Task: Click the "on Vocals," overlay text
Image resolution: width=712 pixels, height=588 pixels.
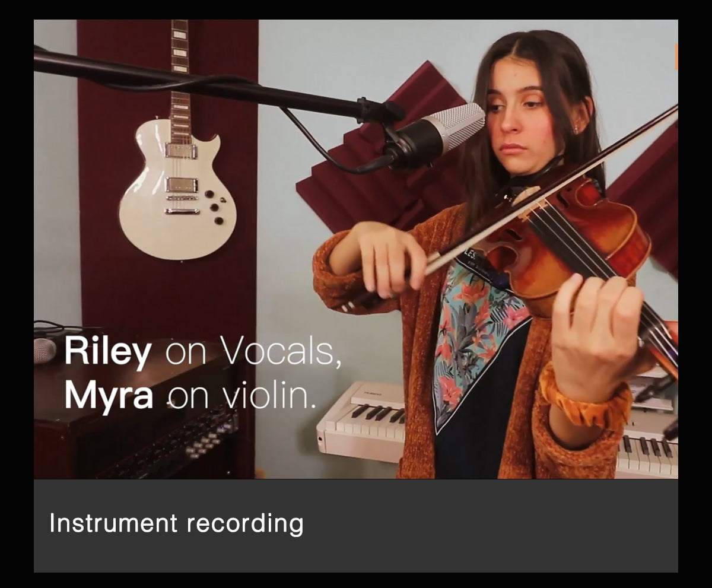Action: (254, 352)
